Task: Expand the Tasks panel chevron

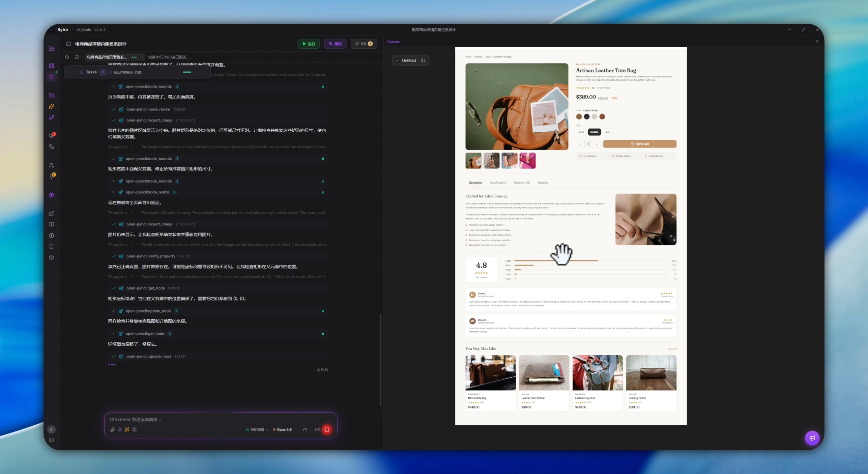Action: pyautogui.click(x=75, y=72)
